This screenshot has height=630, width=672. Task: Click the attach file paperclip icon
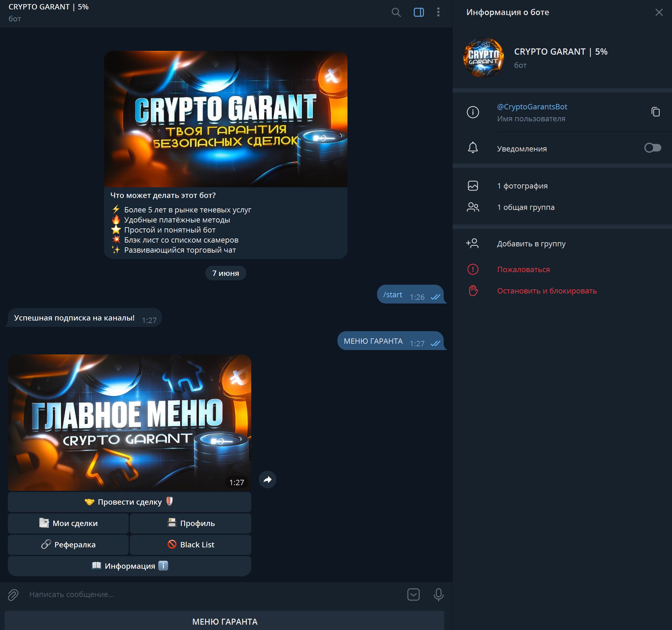click(x=13, y=594)
